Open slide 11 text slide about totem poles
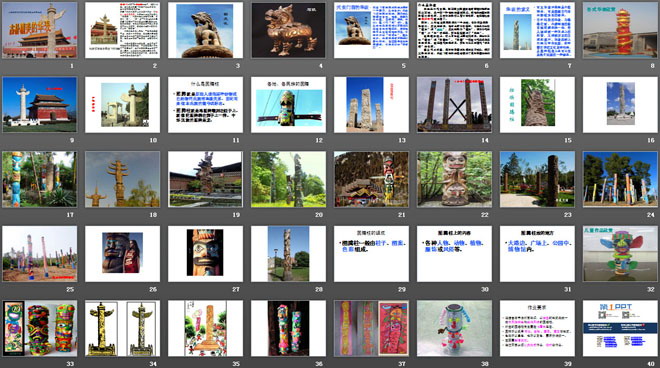660x368 pixels. [205, 104]
